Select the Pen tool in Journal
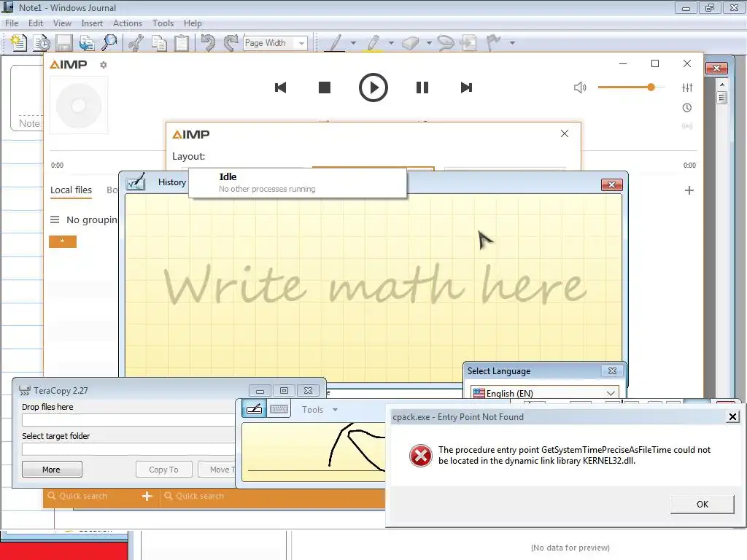The image size is (747, 560). [336, 43]
